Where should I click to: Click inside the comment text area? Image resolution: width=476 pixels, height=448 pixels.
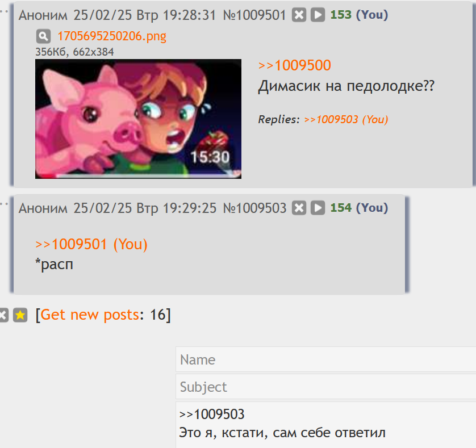pos(325,425)
